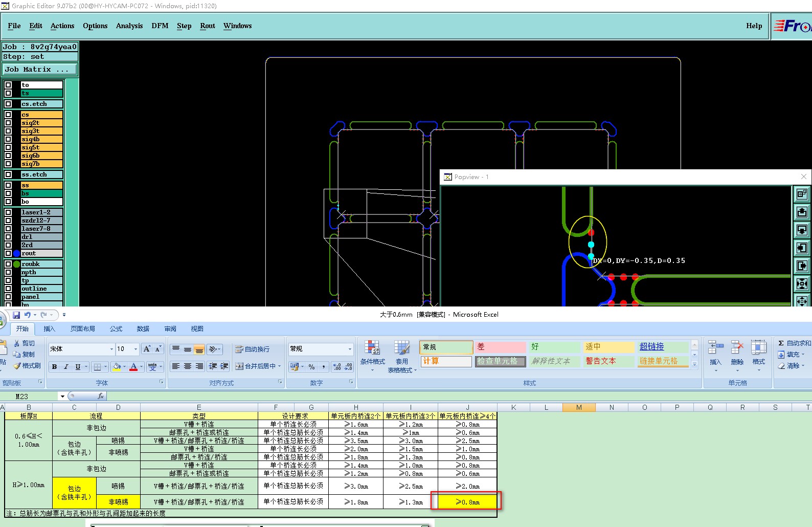Open the Analysis menu in Graphic Editor

[129, 26]
